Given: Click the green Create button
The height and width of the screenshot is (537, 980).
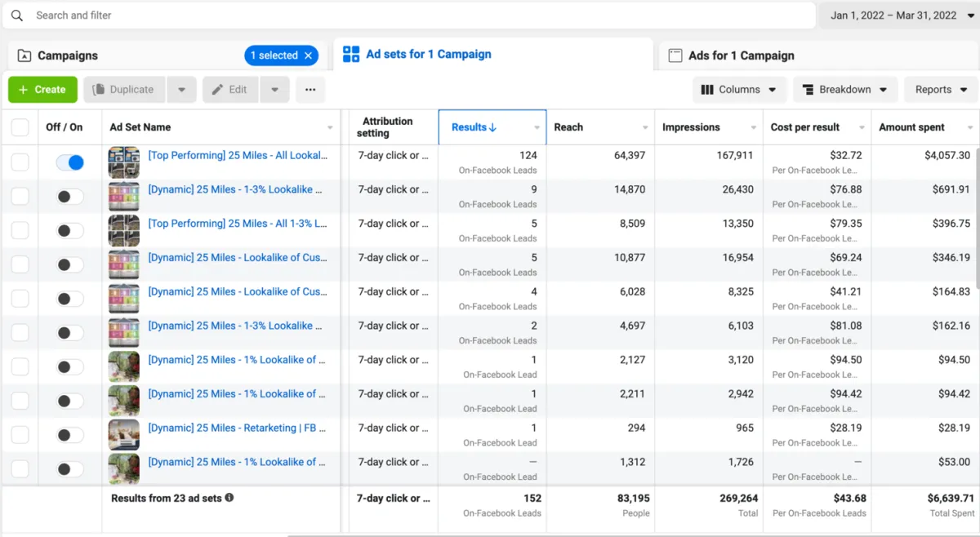Looking at the screenshot, I should pyautogui.click(x=42, y=90).
